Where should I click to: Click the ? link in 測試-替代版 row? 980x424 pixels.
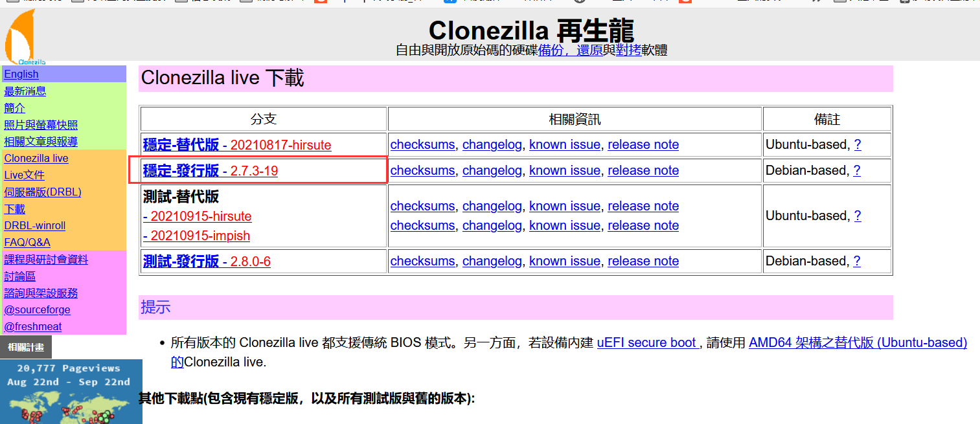[x=858, y=216]
